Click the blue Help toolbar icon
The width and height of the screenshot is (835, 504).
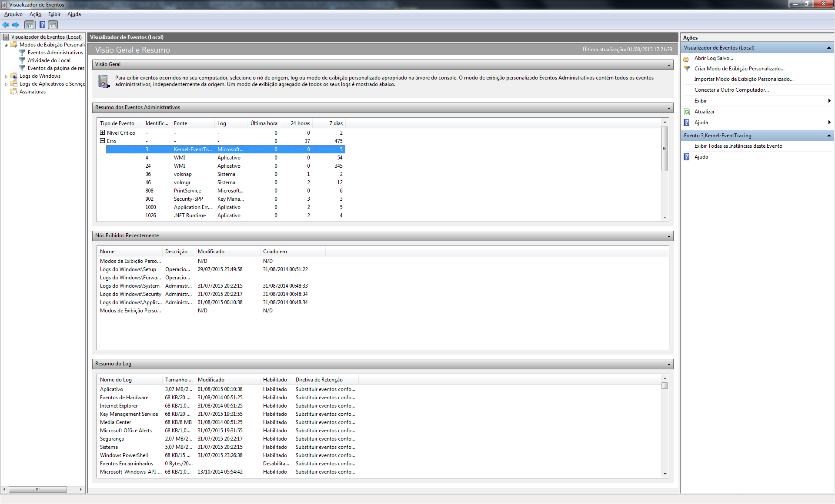[42, 25]
